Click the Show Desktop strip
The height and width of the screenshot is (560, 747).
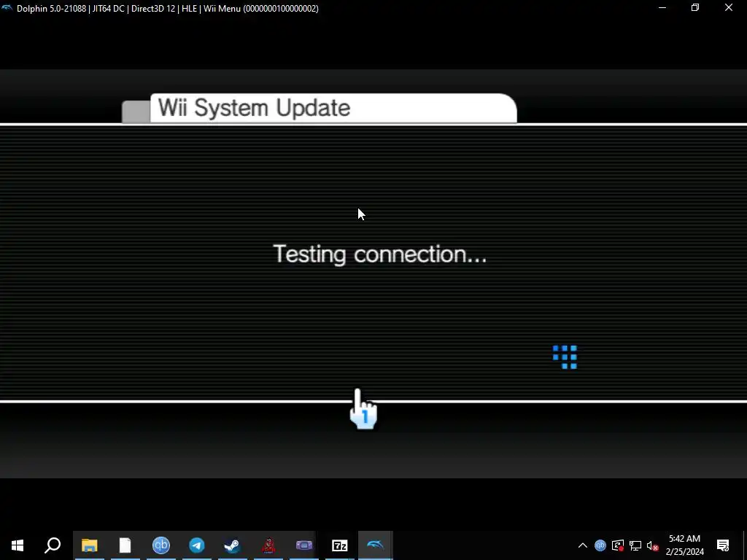pos(745,545)
